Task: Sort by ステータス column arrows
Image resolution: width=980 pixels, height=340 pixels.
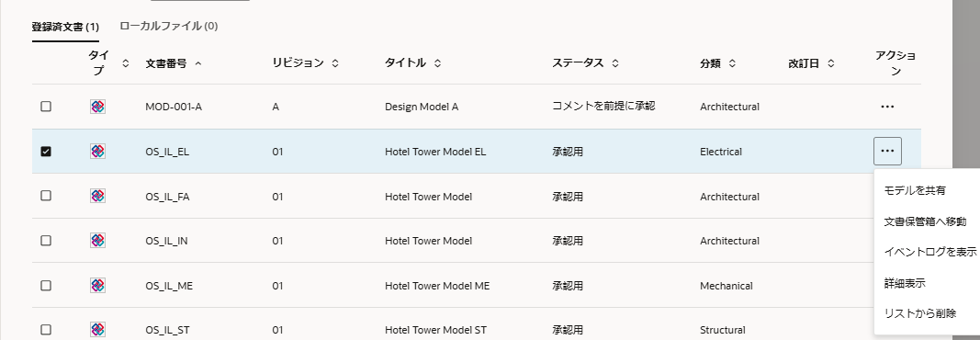Action: coord(615,63)
